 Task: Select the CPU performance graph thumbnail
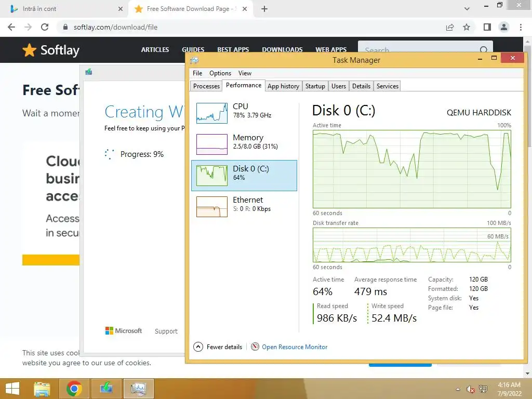pyautogui.click(x=212, y=113)
